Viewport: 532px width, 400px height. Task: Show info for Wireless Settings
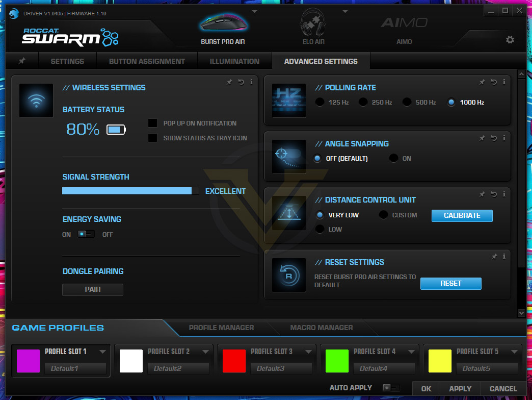(251, 82)
